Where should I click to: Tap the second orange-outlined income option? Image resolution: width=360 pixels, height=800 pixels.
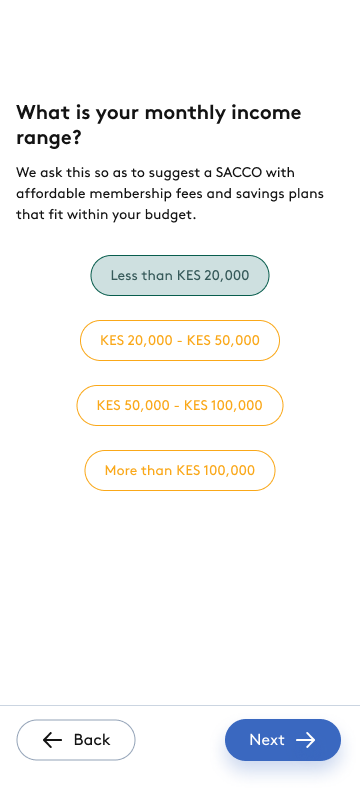click(x=180, y=406)
